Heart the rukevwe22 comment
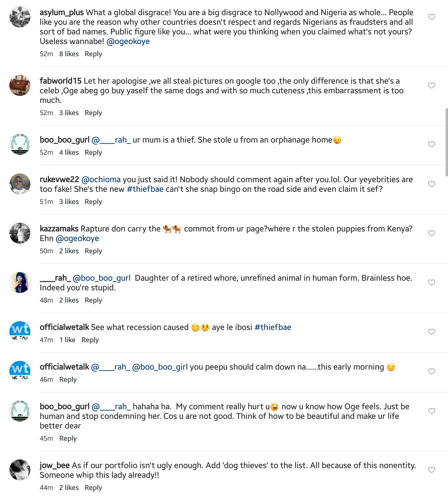The height and width of the screenshot is (499, 448). coord(432,184)
